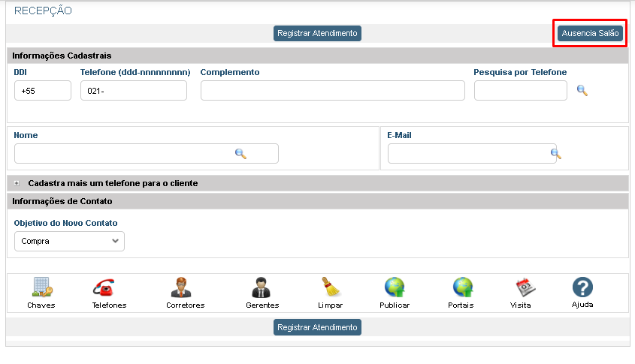Open the Publicar globe icon
The width and height of the screenshot is (635, 364).
click(395, 287)
